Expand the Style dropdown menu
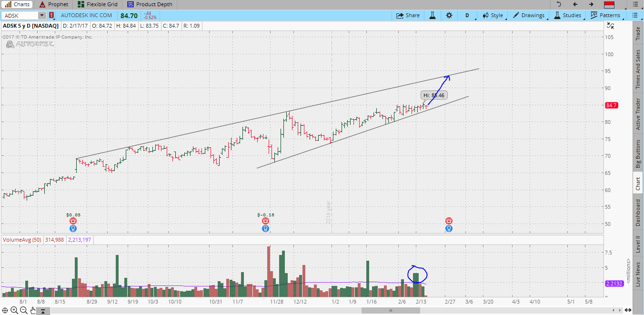The height and width of the screenshot is (315, 644). click(493, 15)
